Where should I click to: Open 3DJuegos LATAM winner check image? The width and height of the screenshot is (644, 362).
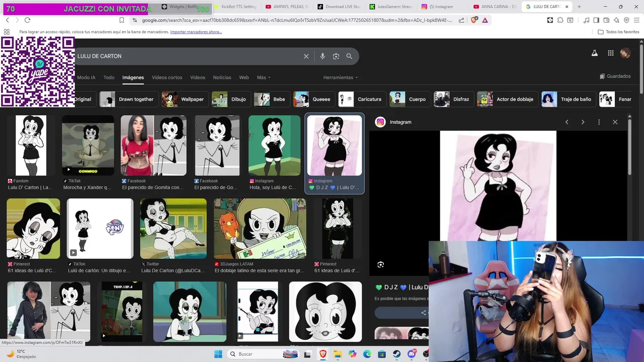click(260, 229)
